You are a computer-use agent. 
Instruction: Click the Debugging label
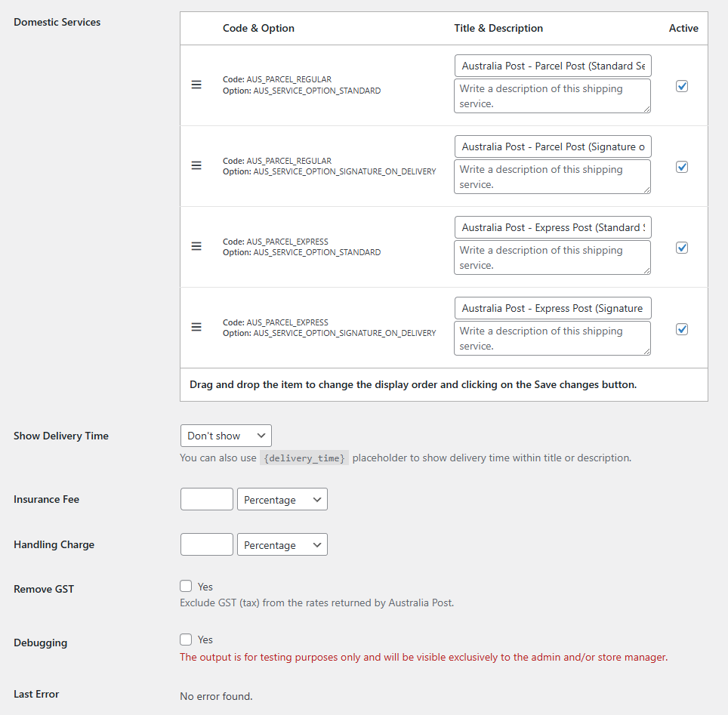point(40,643)
